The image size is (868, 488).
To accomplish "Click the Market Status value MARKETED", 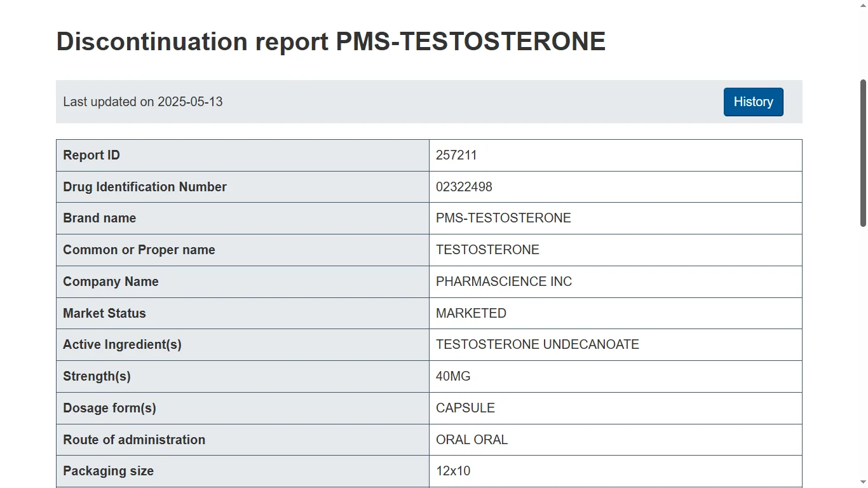I will pos(471,313).
